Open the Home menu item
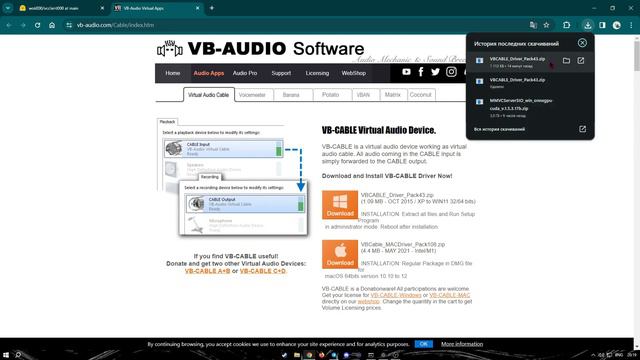The width and height of the screenshot is (640, 360). (173, 73)
